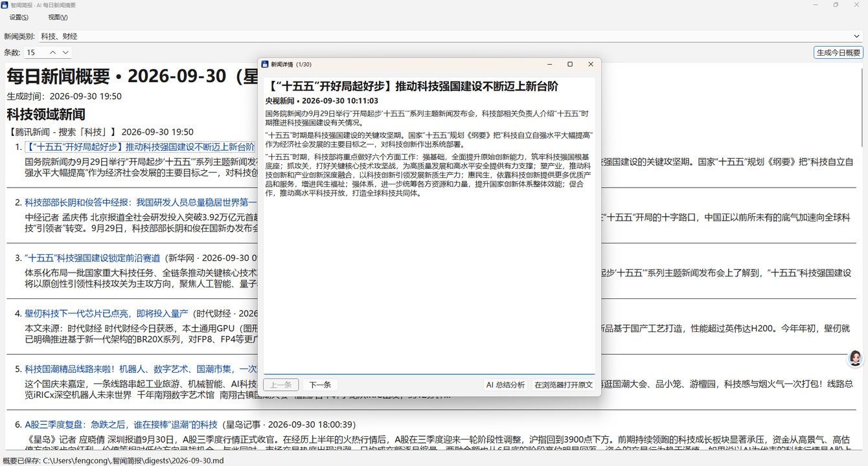Close the 新闻详情 dialog
Viewport: 868px width, 466px height.
click(591, 64)
